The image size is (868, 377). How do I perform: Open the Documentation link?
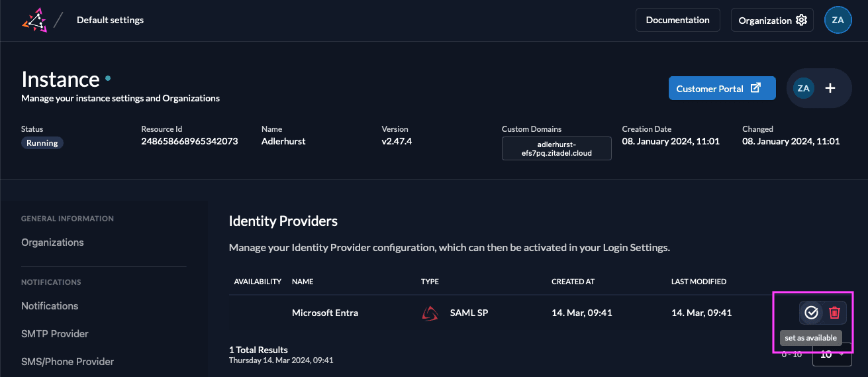coord(677,20)
